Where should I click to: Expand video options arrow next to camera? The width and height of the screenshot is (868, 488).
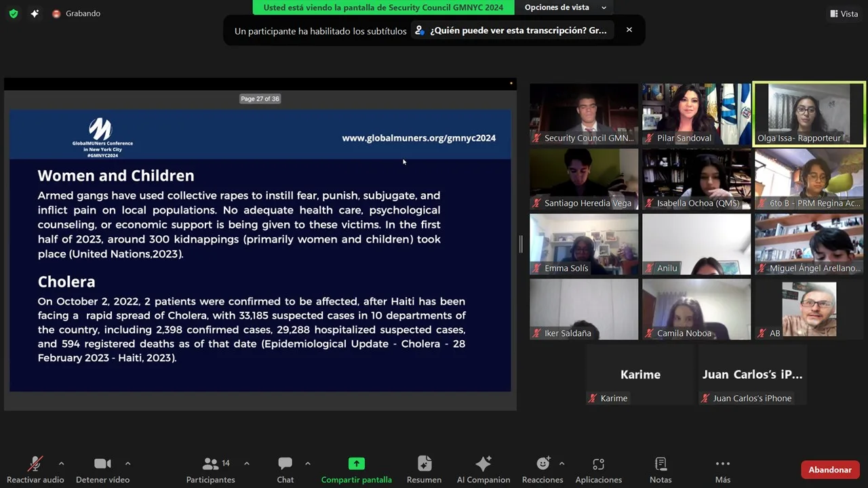pos(127,464)
